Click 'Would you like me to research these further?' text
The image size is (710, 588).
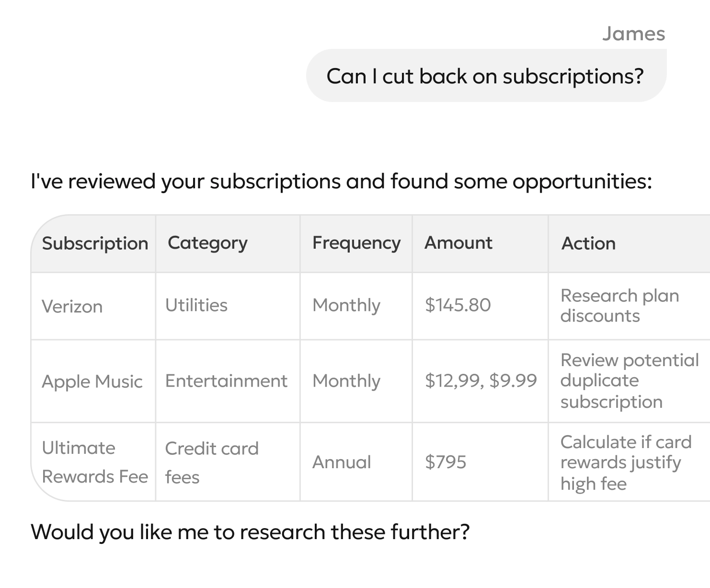coord(250,532)
